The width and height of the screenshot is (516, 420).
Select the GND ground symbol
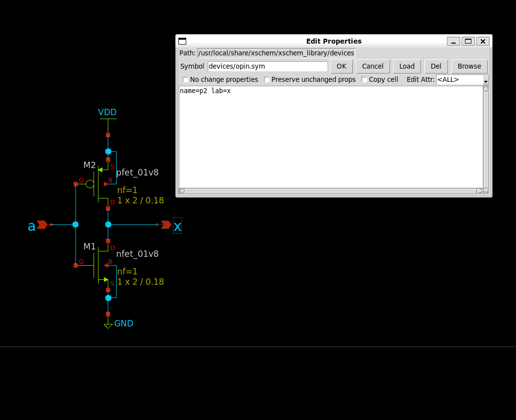(108, 325)
